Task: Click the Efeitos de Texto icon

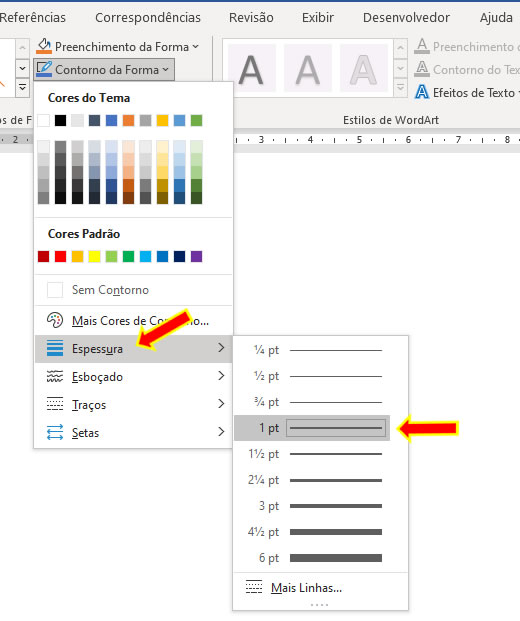Action: (422, 92)
